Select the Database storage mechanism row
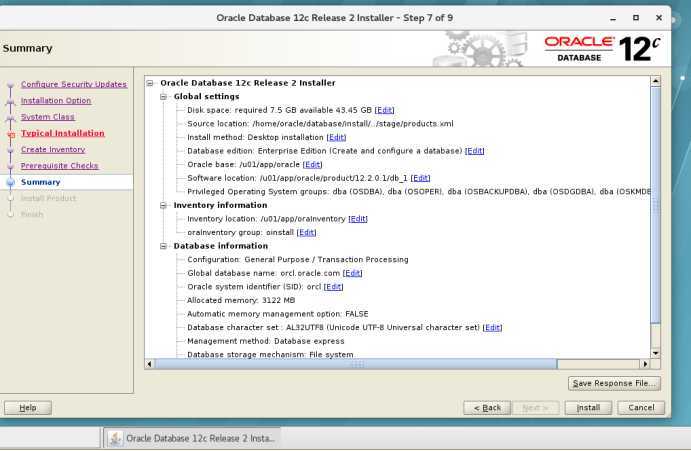Image resolution: width=691 pixels, height=451 pixels. click(x=270, y=354)
